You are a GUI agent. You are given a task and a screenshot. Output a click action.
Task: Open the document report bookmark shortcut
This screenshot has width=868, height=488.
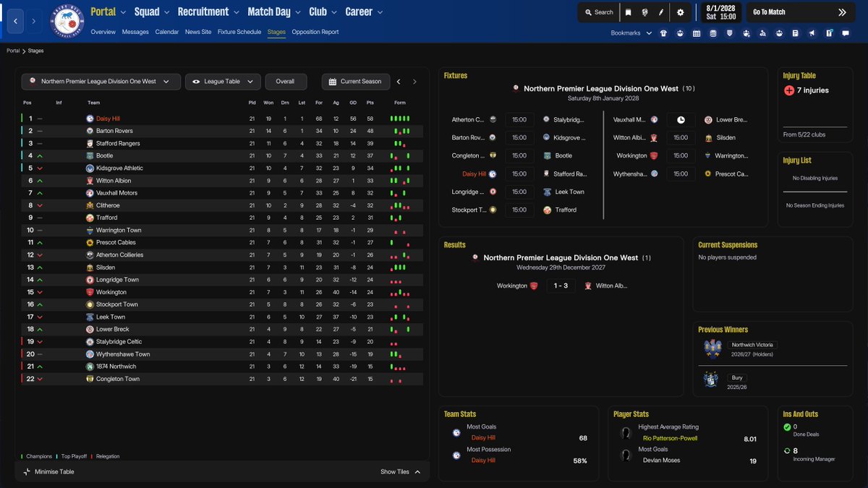tap(796, 33)
